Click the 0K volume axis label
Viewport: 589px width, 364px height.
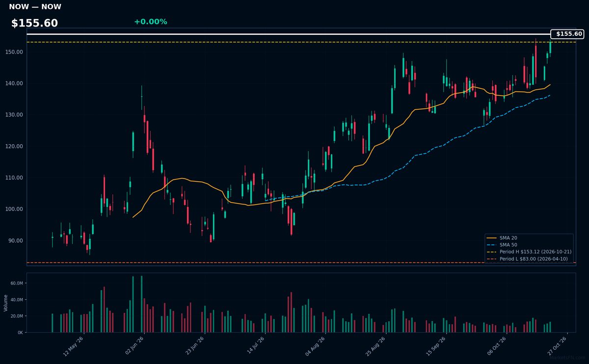coord(21,333)
